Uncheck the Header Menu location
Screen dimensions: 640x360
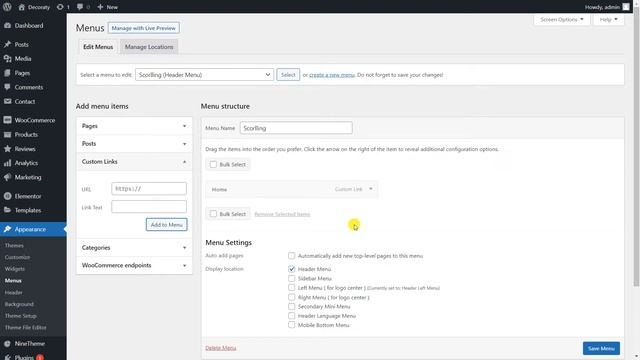coord(291,269)
